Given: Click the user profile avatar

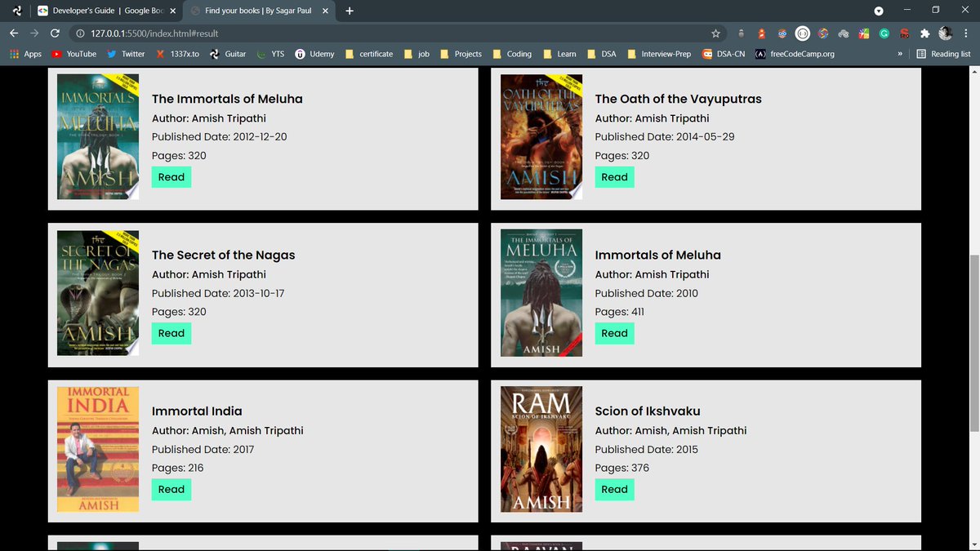Looking at the screenshot, I should click(x=946, y=33).
